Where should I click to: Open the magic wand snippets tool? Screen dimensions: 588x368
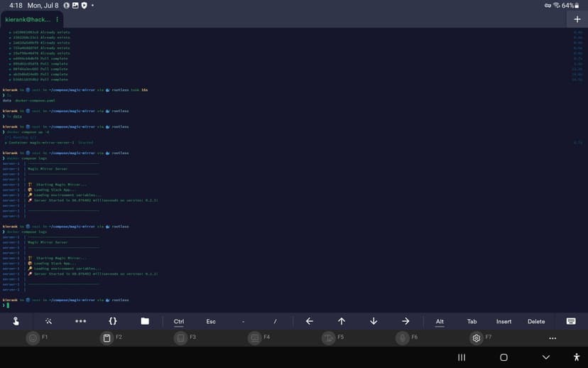(48, 321)
